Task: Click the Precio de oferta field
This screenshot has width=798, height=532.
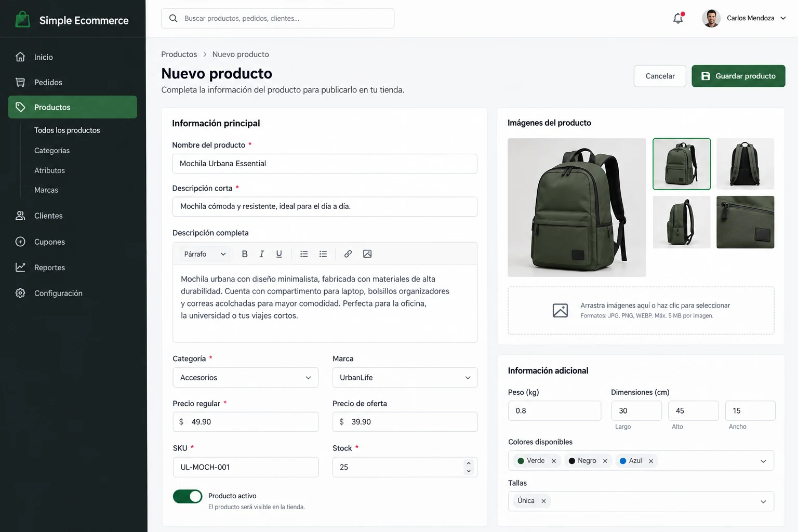Action: [405, 422]
